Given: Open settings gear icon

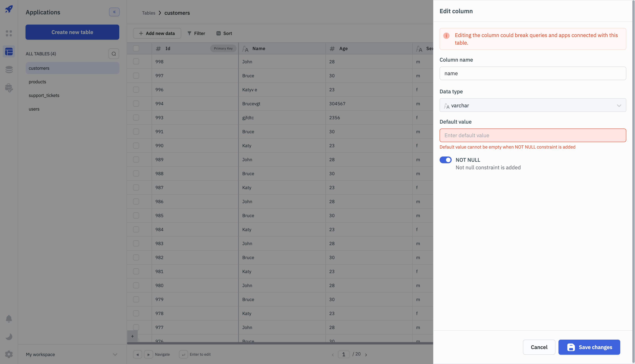Looking at the screenshot, I should 9,354.
